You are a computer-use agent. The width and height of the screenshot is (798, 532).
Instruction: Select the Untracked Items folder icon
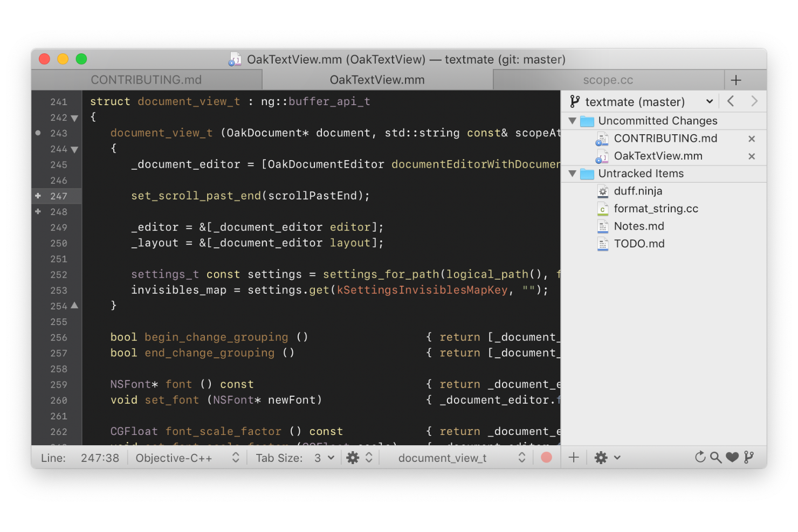(587, 174)
